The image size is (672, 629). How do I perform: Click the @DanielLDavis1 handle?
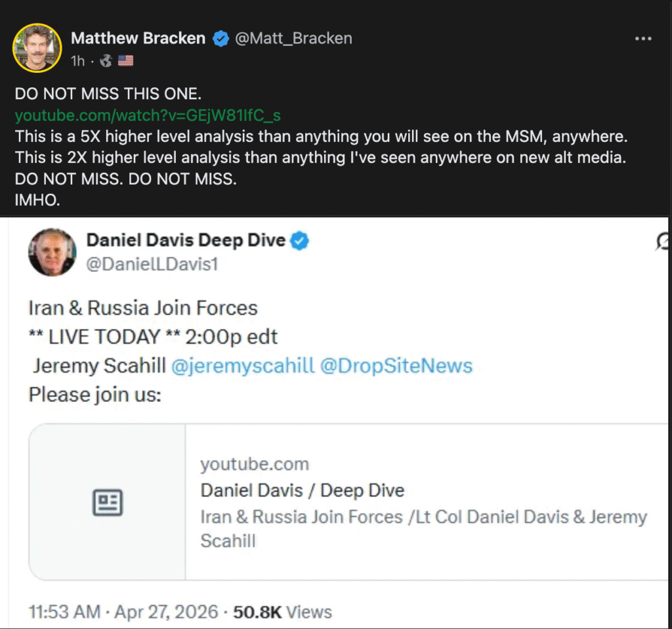pos(152,264)
